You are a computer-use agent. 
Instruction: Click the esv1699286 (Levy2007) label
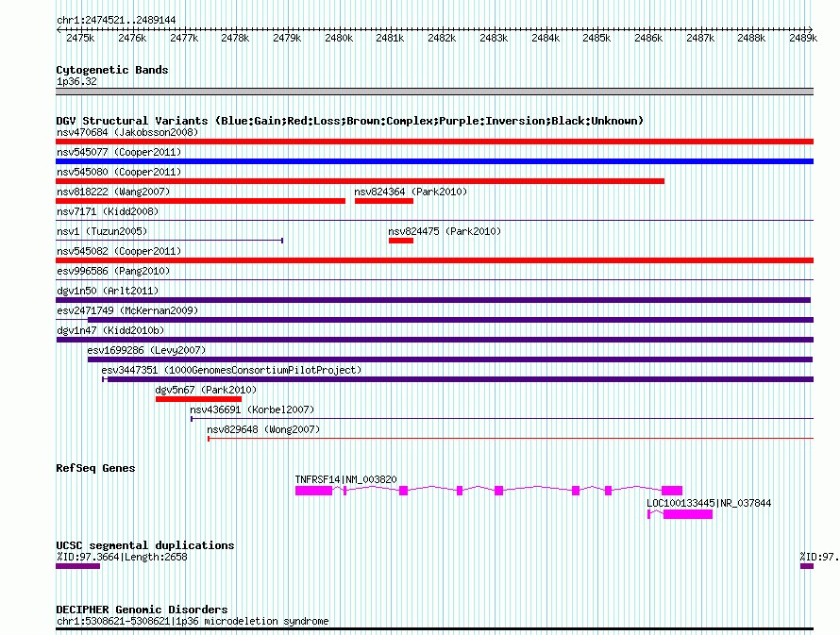pyautogui.click(x=147, y=350)
